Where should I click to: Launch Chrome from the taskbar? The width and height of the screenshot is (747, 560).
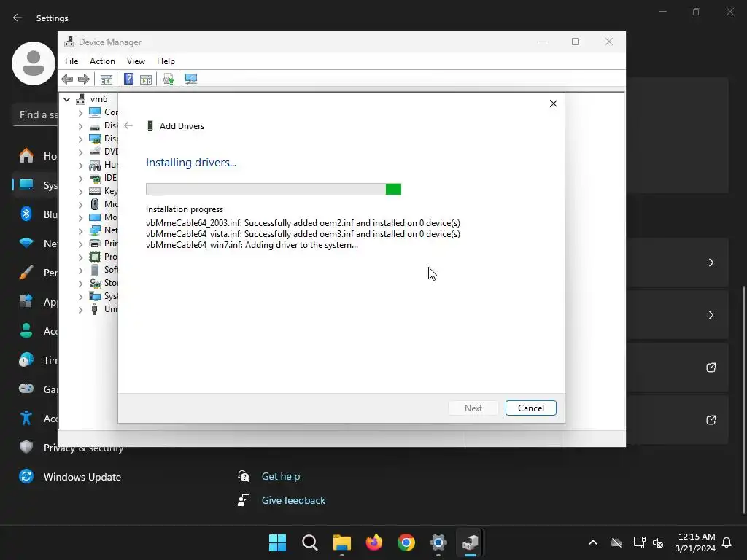coord(406,542)
